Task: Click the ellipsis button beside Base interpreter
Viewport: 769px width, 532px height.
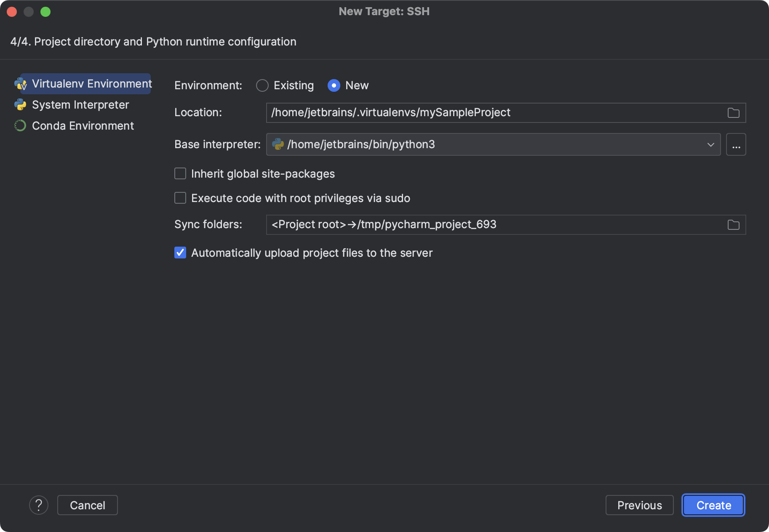Action: tap(736, 144)
